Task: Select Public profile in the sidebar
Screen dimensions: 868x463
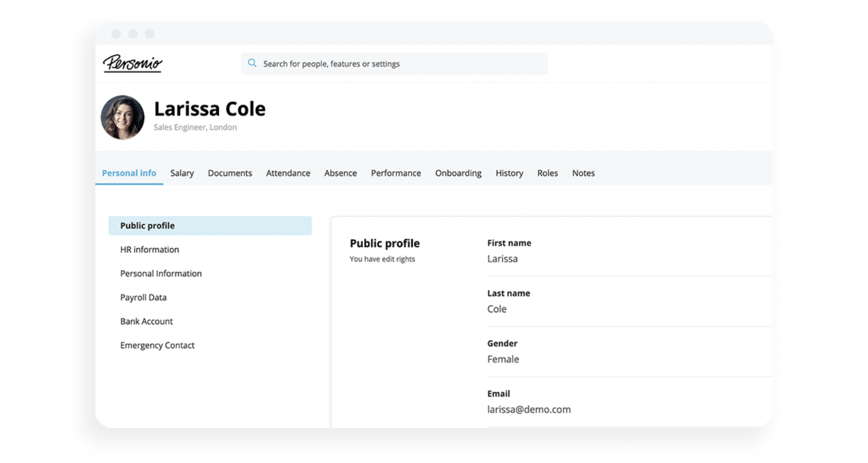Action: (x=210, y=225)
